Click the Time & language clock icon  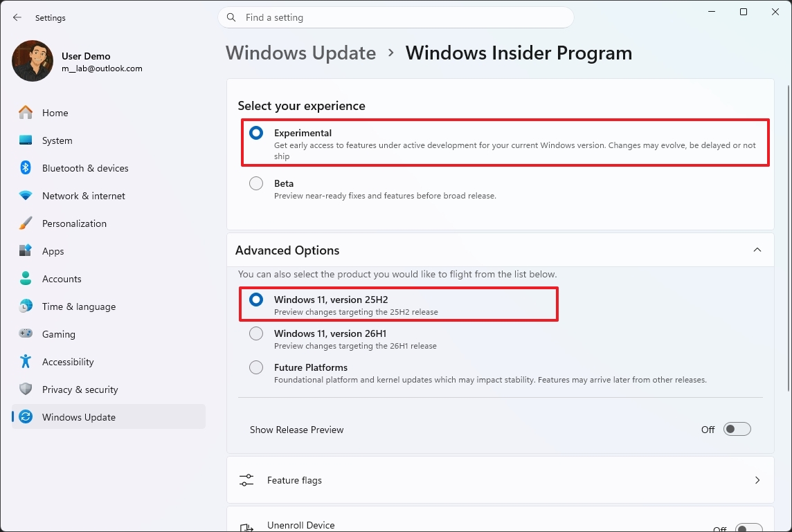[25, 306]
